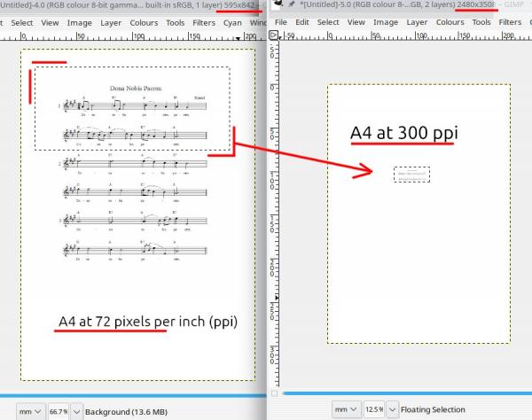The width and height of the screenshot is (532, 420).
Task: Click the horizontal scrollbar in left window
Action: click(x=133, y=395)
